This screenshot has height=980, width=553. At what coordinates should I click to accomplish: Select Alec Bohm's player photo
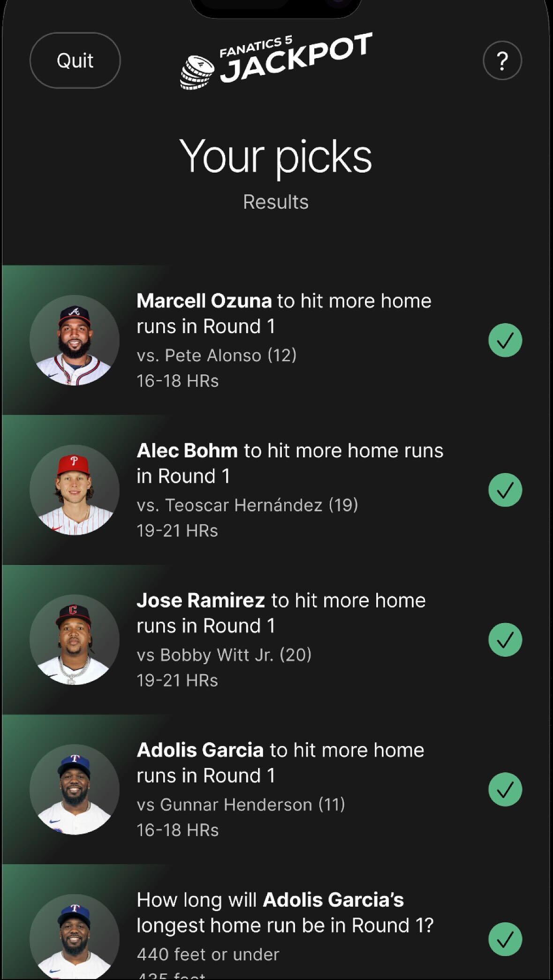click(75, 490)
